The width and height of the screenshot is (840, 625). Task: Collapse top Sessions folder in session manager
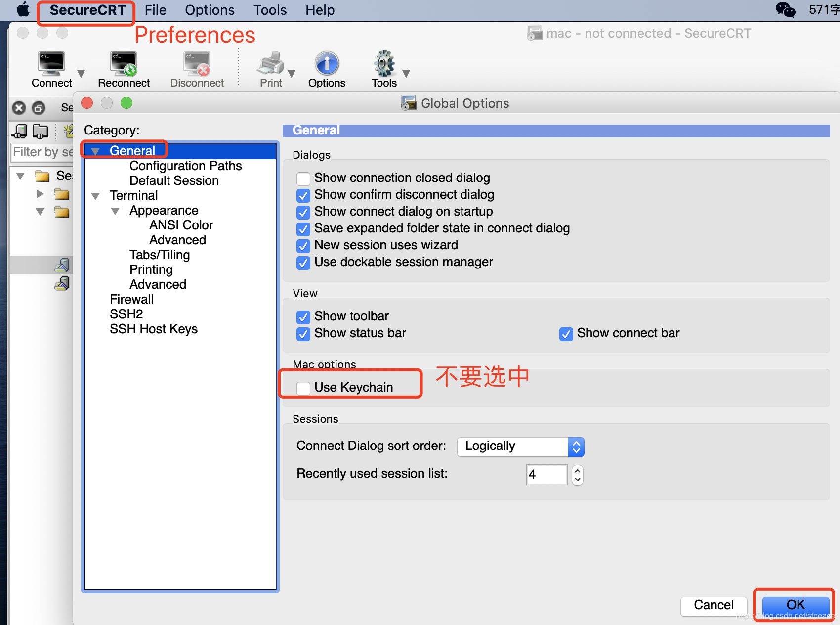[20, 176]
